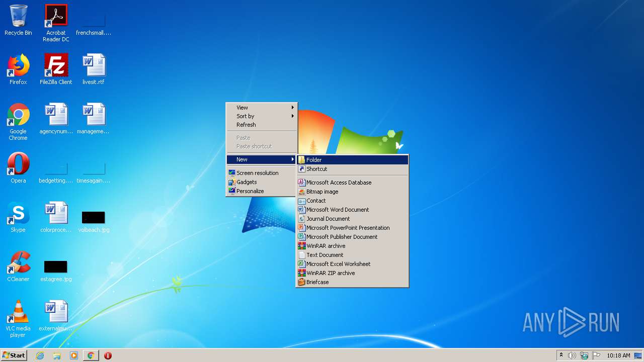
Task: Expand the View submenu
Action: pyautogui.click(x=262, y=108)
